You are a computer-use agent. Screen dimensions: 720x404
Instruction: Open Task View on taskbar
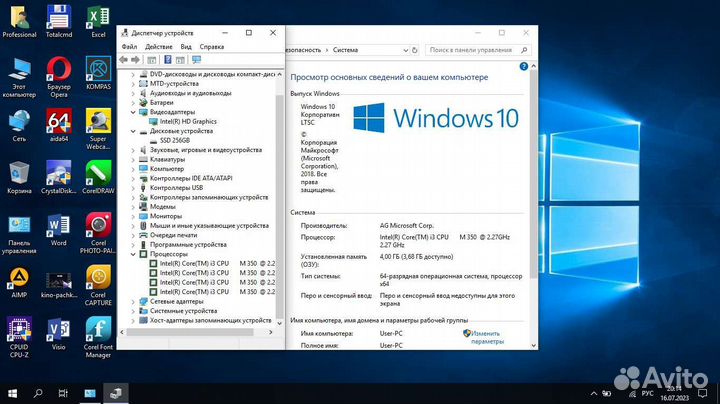click(x=63, y=393)
